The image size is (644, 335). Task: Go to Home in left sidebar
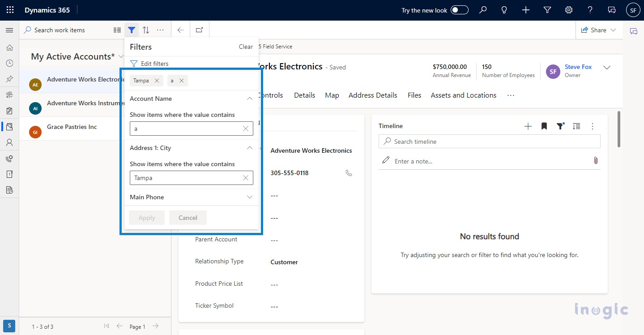click(x=9, y=47)
